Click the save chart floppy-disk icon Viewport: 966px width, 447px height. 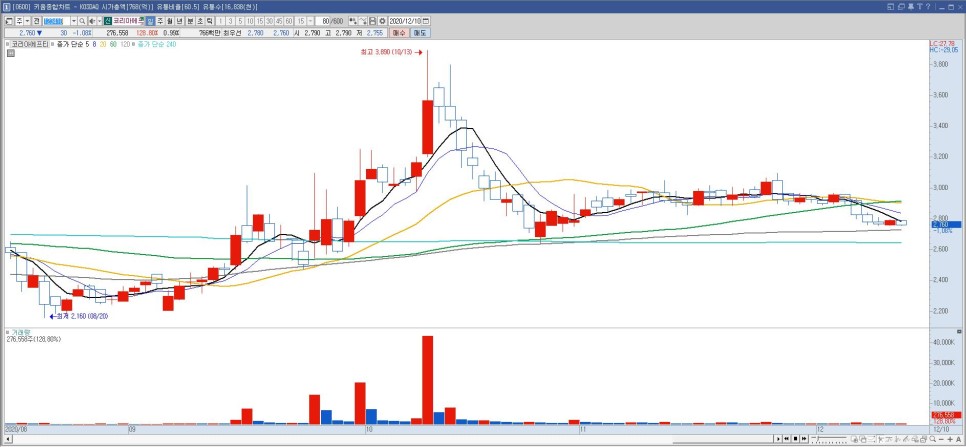pos(373,21)
